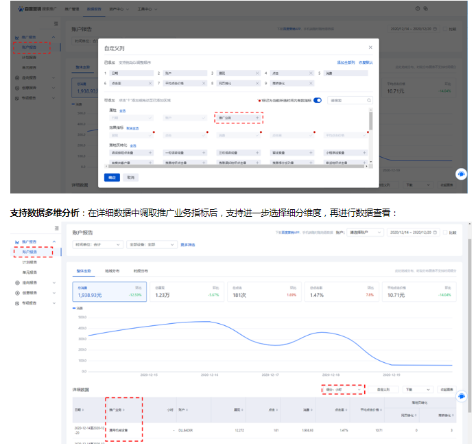The height and width of the screenshot is (448, 476).
Task: Add 一句话咨询量 with its plus icon
Action: tap(204, 153)
